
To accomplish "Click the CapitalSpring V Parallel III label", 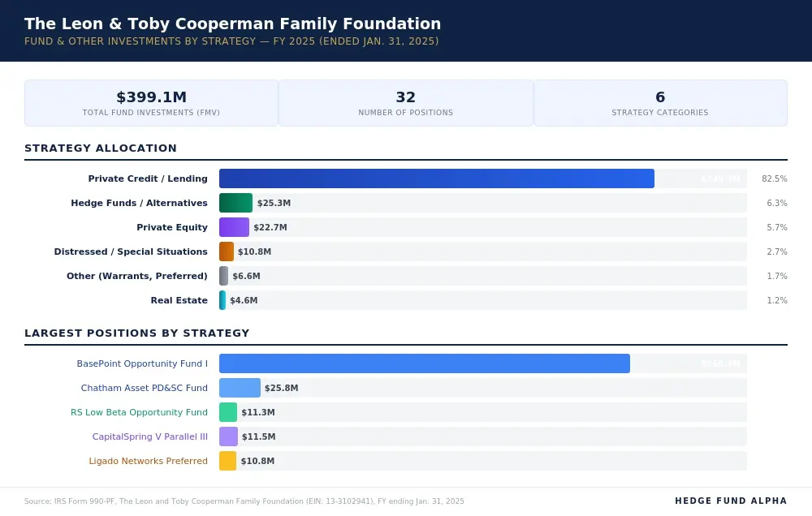I will [x=149, y=436].
